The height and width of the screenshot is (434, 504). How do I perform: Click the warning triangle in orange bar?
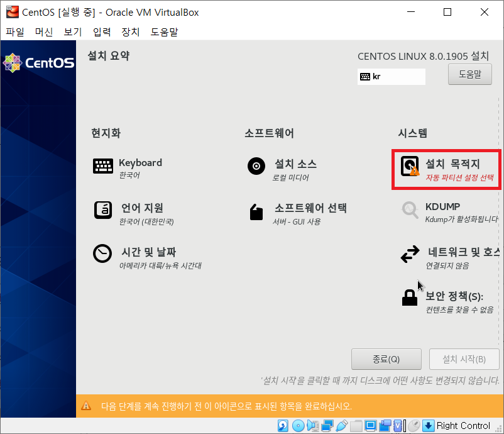[x=86, y=406]
